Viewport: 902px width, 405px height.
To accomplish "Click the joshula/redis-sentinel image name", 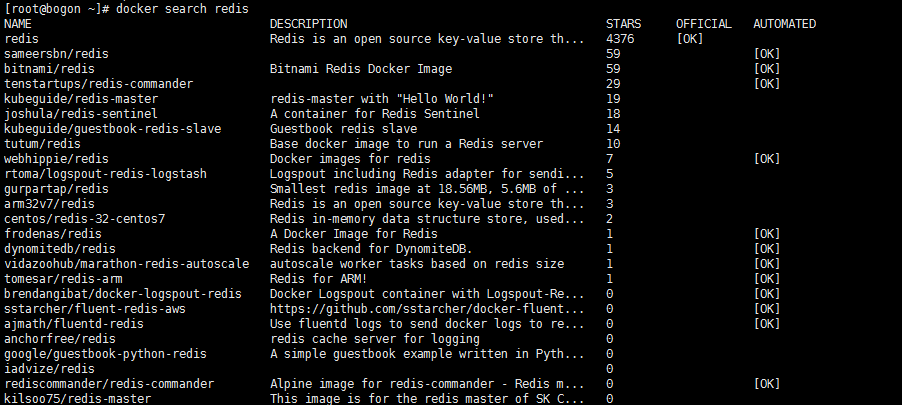I will (x=81, y=113).
